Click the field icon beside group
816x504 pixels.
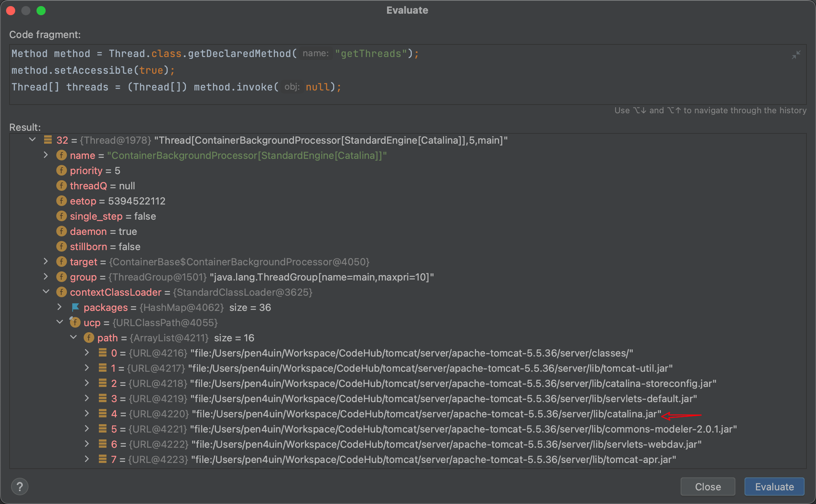tap(62, 277)
